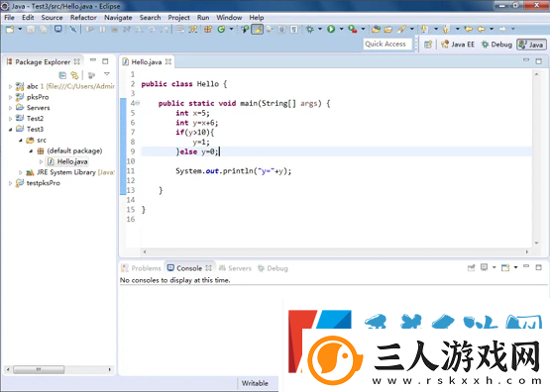550x392 pixels.
Task: Click the New Java Package icon
Action: tap(208, 30)
